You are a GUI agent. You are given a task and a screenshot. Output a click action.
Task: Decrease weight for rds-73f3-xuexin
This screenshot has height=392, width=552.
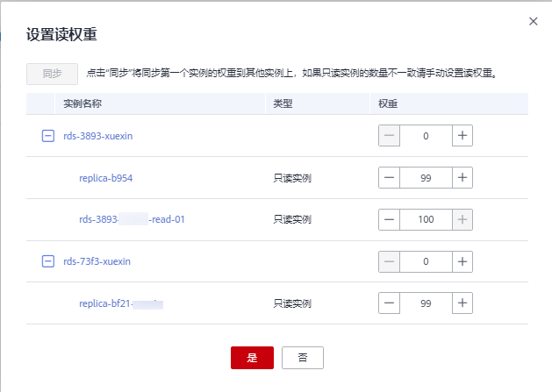[x=389, y=261]
